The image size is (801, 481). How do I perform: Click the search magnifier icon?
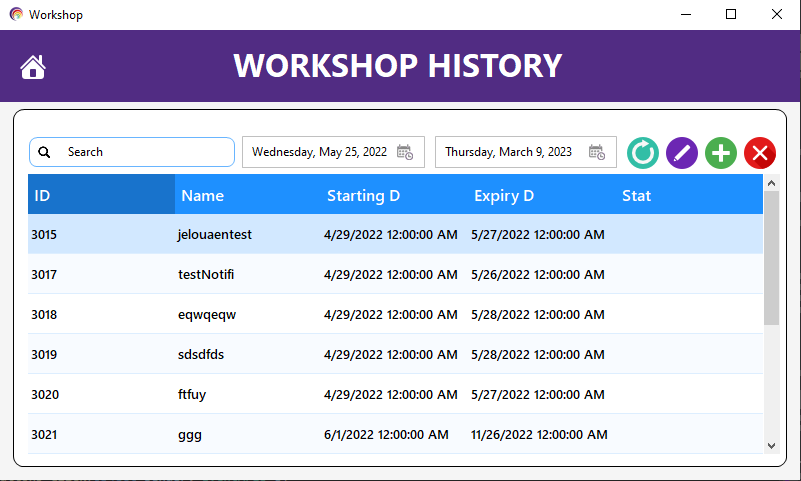coord(44,152)
